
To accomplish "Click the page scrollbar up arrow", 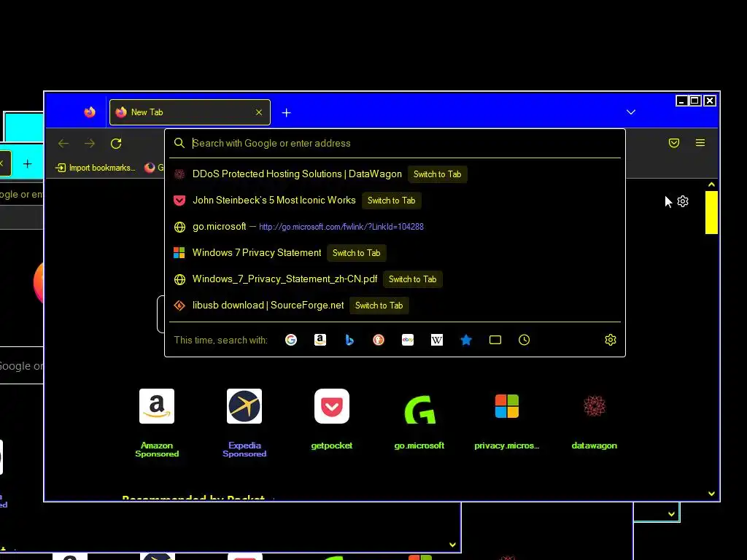I will 711,184.
